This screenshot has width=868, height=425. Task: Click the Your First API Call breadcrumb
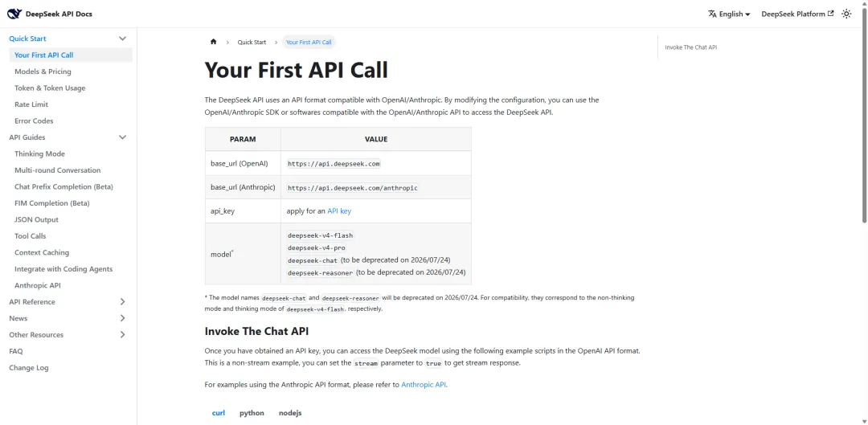309,42
